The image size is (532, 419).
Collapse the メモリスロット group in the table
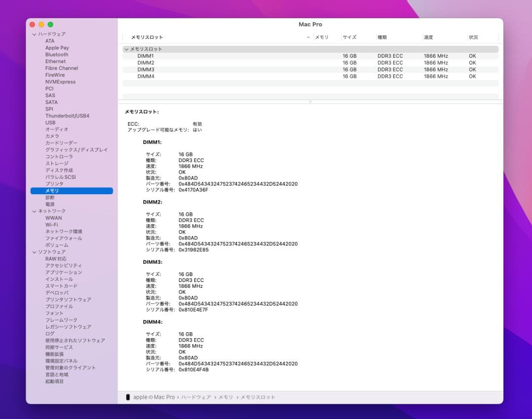tap(127, 49)
